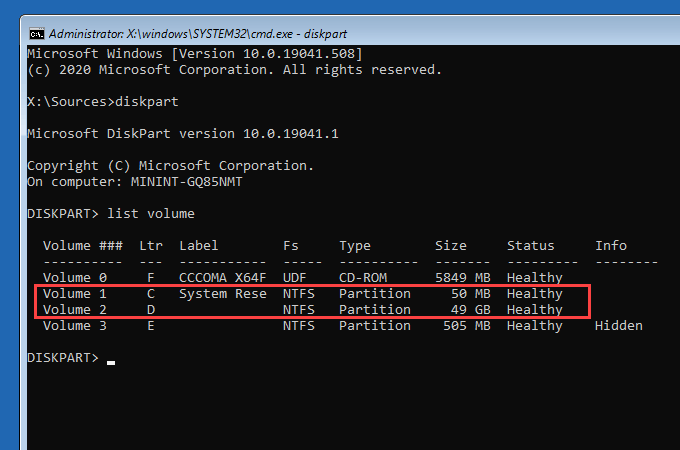Click the 5849 MB size value
This screenshot has width=680, height=450.
(463, 278)
